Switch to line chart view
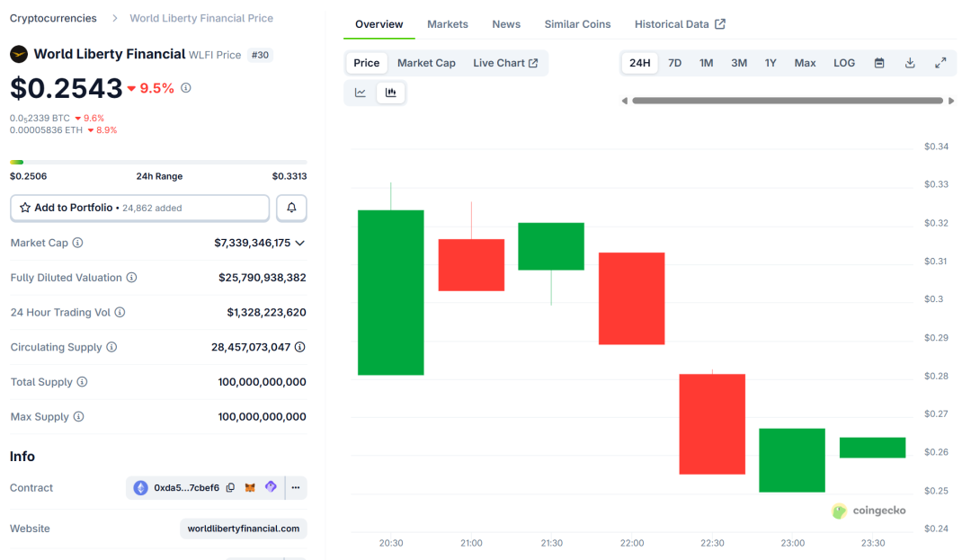The height and width of the screenshot is (560, 971). click(x=361, y=93)
